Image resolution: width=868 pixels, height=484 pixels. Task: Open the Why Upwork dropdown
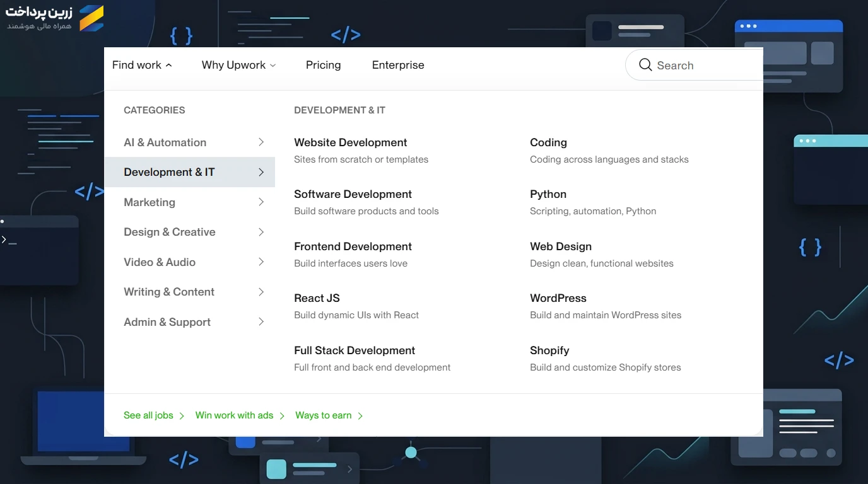pyautogui.click(x=238, y=65)
